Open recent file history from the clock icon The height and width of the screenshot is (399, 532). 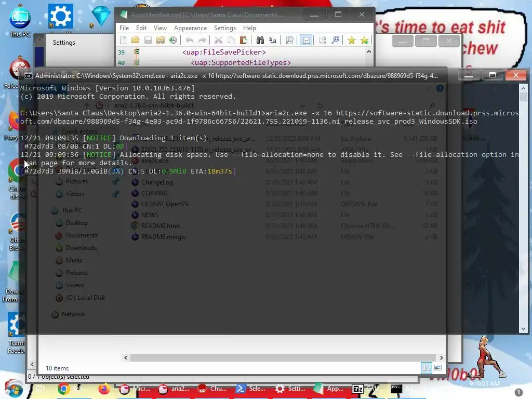point(173,41)
